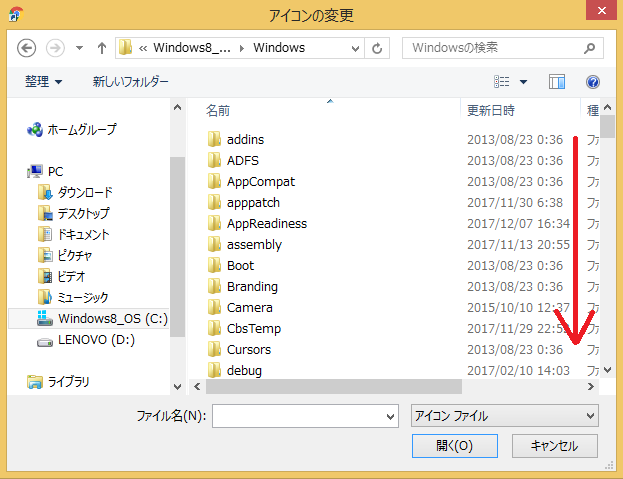Expand the breadcrumb arrow before Windows
The image size is (623, 479).
(242, 48)
